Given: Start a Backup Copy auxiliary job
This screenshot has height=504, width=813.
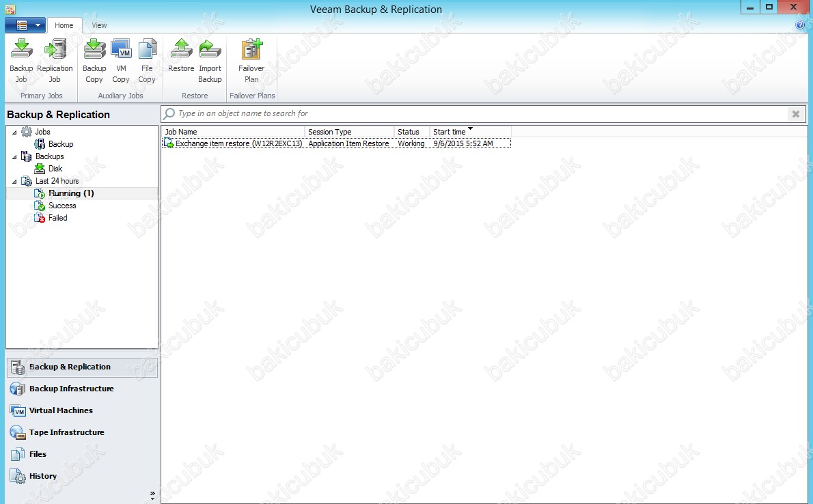Looking at the screenshot, I should 94,61.
